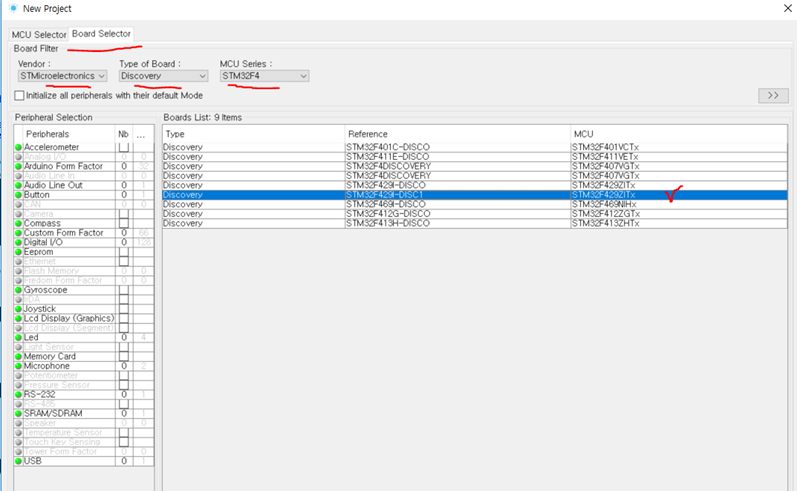Check the Joystick peripheral checkbox
The height and width of the screenshot is (491, 797).
point(124,309)
